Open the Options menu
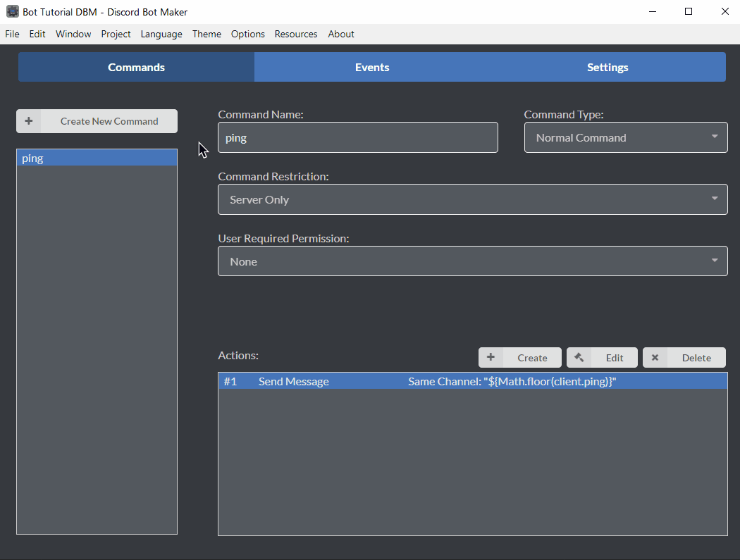 pyautogui.click(x=248, y=34)
